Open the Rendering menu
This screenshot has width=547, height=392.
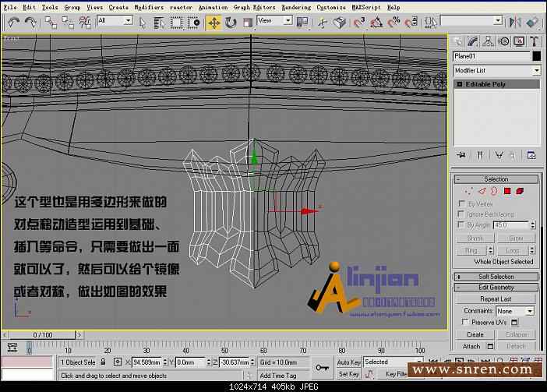point(295,6)
